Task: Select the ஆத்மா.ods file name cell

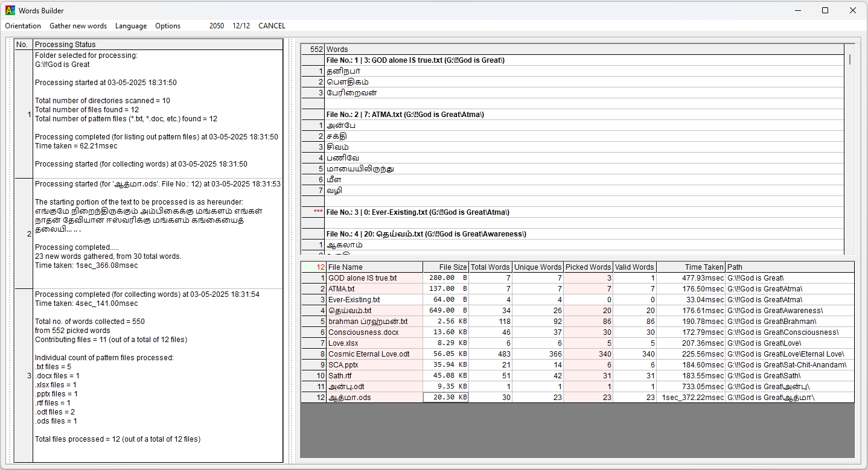Action: click(374, 398)
